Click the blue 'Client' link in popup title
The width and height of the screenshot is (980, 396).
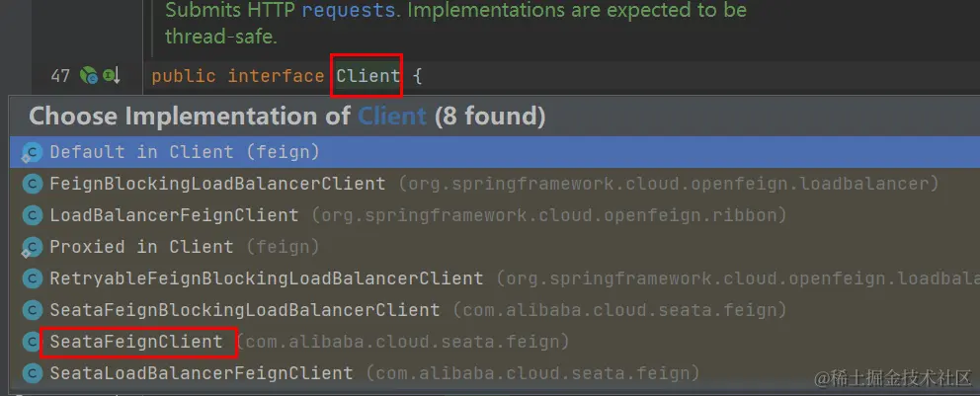[x=392, y=117]
